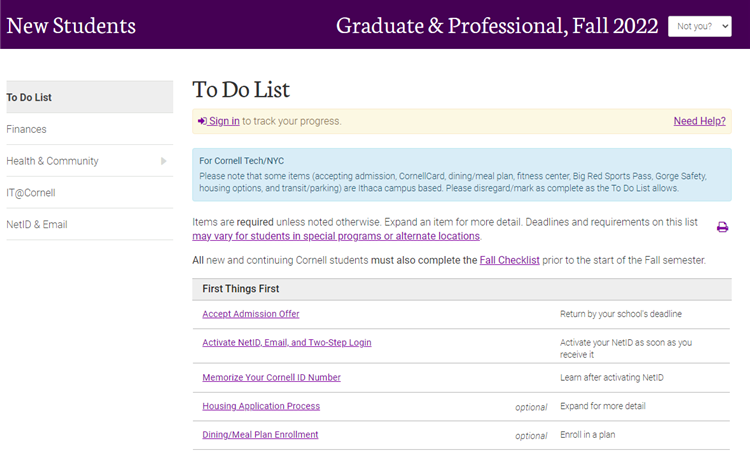This screenshot has width=750, height=453.
Task: Expand Memorize Your Cornell ID Number
Action: pos(271,377)
